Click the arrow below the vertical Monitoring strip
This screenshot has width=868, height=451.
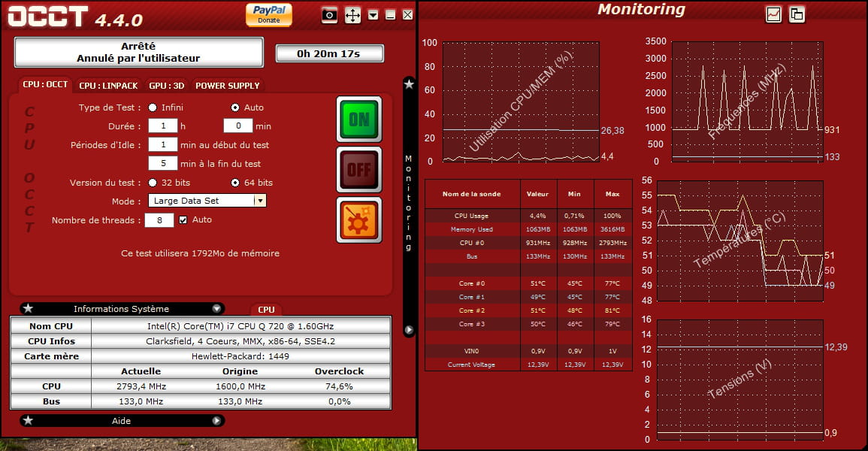409,330
